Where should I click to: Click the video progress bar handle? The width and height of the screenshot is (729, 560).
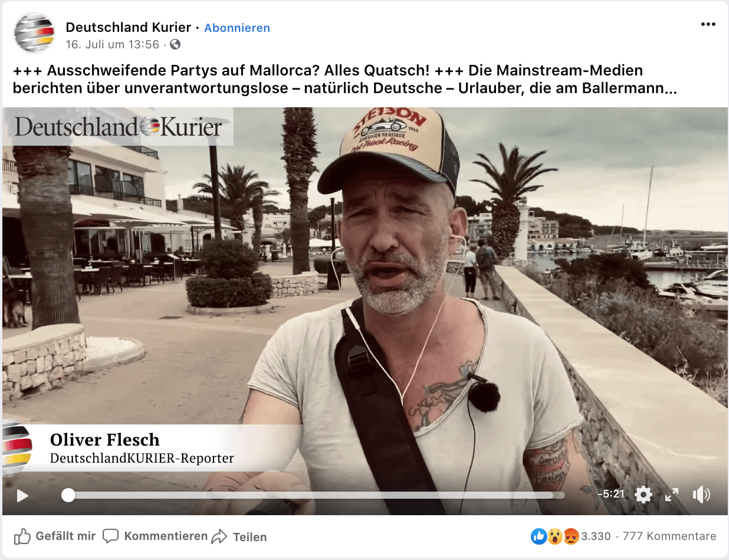[x=68, y=495]
